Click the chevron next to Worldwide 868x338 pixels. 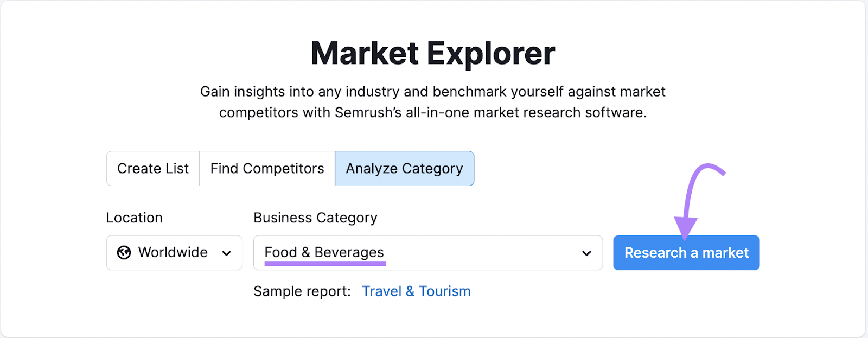[x=226, y=252]
